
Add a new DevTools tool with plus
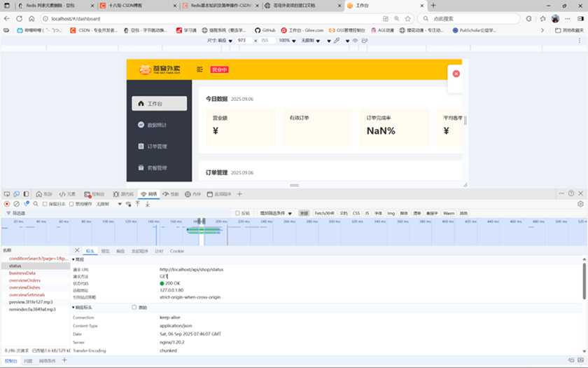239,194
